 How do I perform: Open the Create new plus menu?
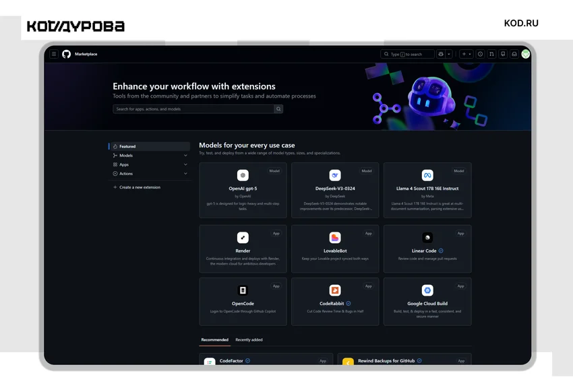pyautogui.click(x=466, y=54)
